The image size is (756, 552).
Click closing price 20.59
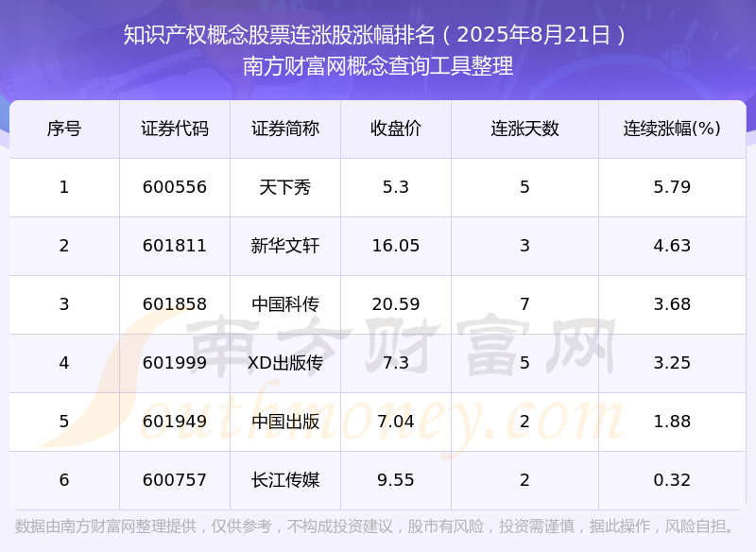396,304
